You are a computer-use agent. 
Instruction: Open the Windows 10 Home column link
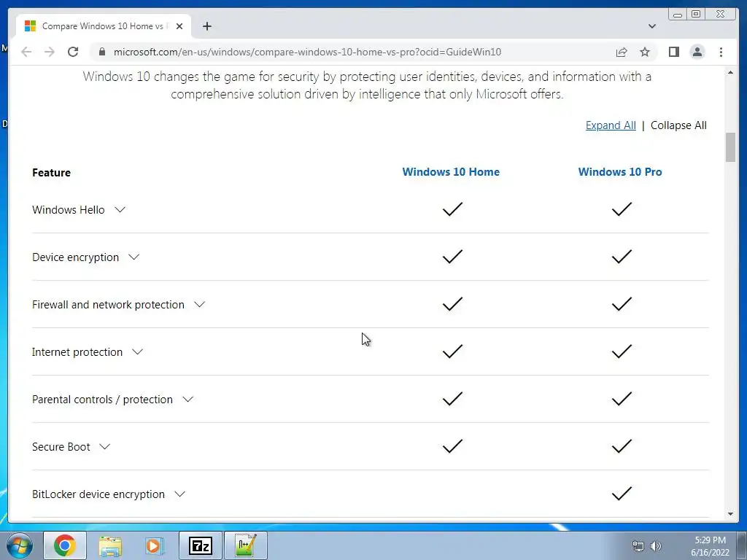click(451, 172)
